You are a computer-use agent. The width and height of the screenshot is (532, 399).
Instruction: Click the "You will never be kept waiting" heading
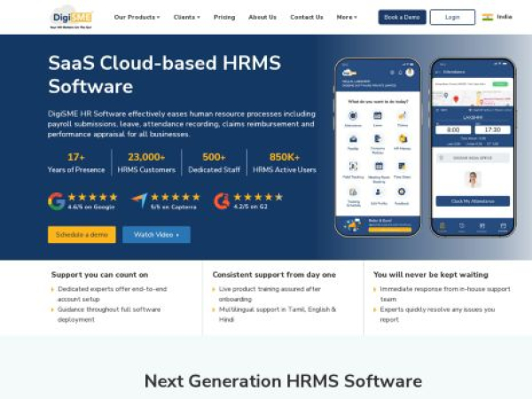pyautogui.click(x=431, y=275)
